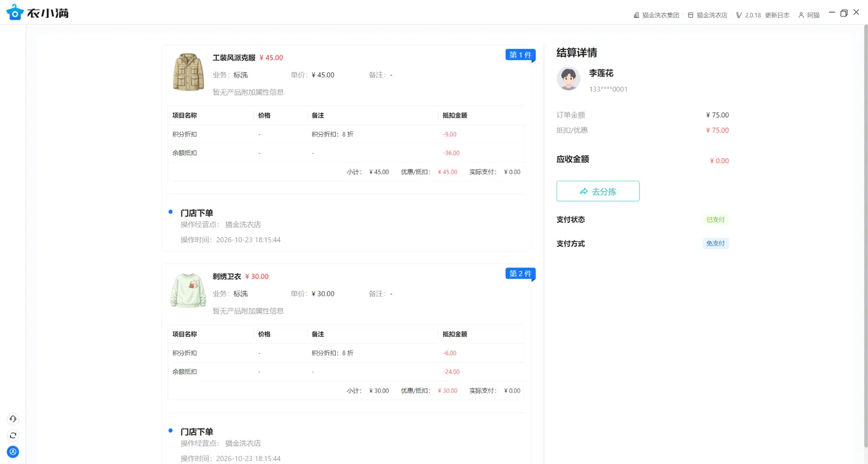The image size is (868, 464).
Task: Select the 猫金洗衣集团 group name
Action: [x=661, y=15]
